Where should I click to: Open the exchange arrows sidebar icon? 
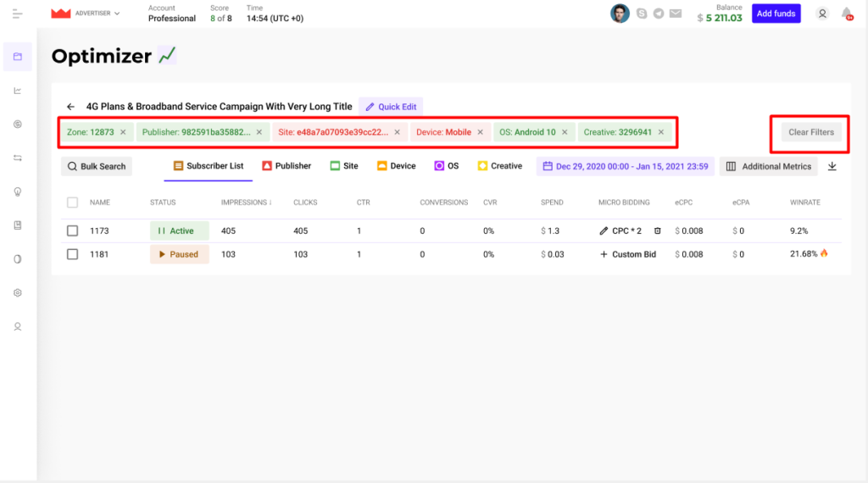[x=18, y=158]
